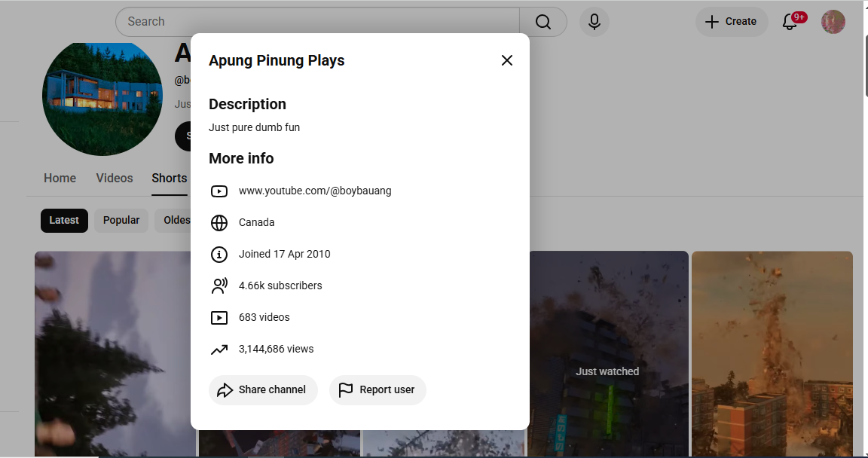Click the 'More info' heading
868x458 pixels.
click(x=241, y=159)
